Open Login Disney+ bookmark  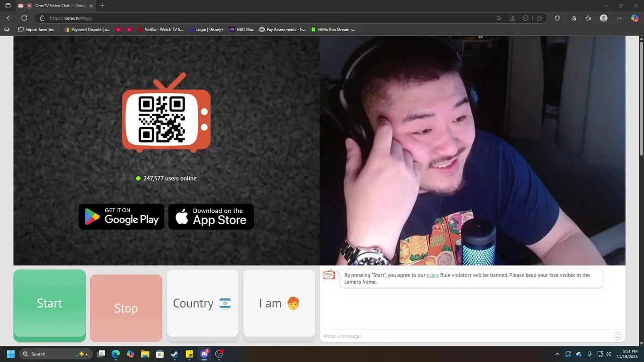click(x=206, y=29)
